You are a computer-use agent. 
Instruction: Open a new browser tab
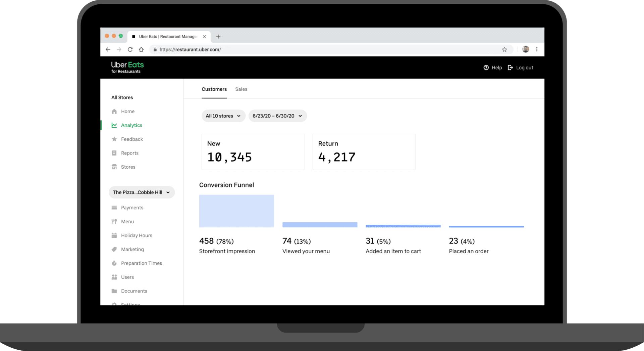point(218,37)
